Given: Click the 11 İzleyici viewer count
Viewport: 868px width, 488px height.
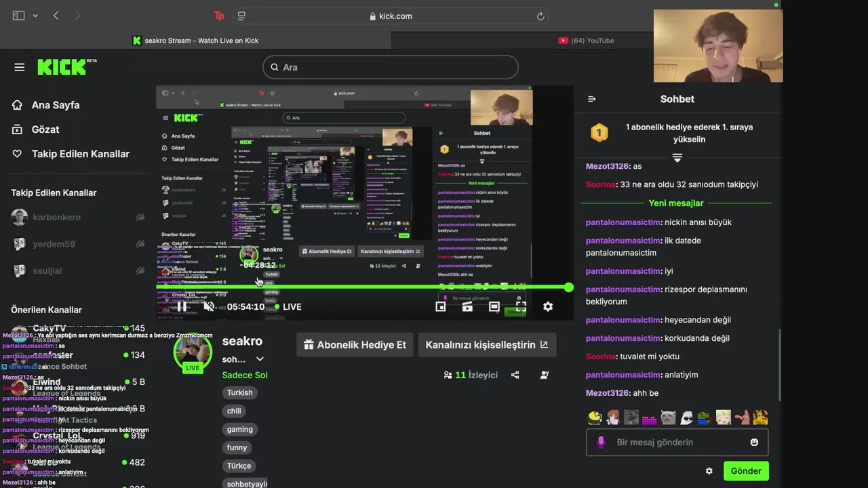Looking at the screenshot, I should [471, 375].
